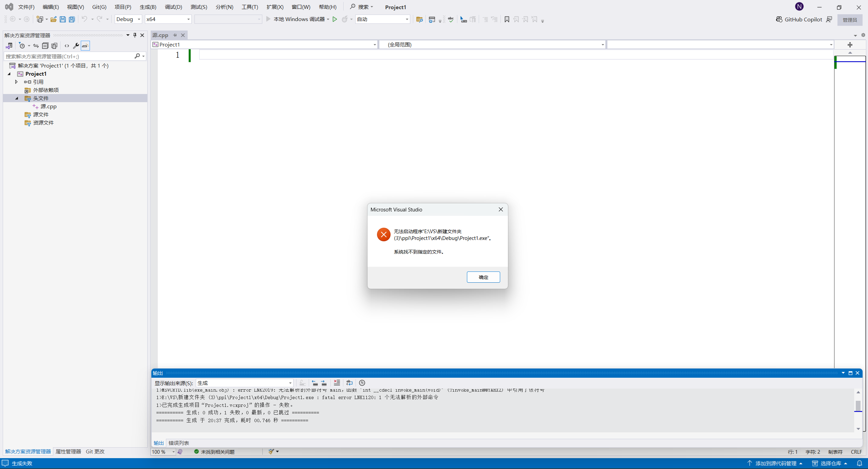Click the Find in Files folder-search icon
The image size is (868, 469).
(x=419, y=19)
